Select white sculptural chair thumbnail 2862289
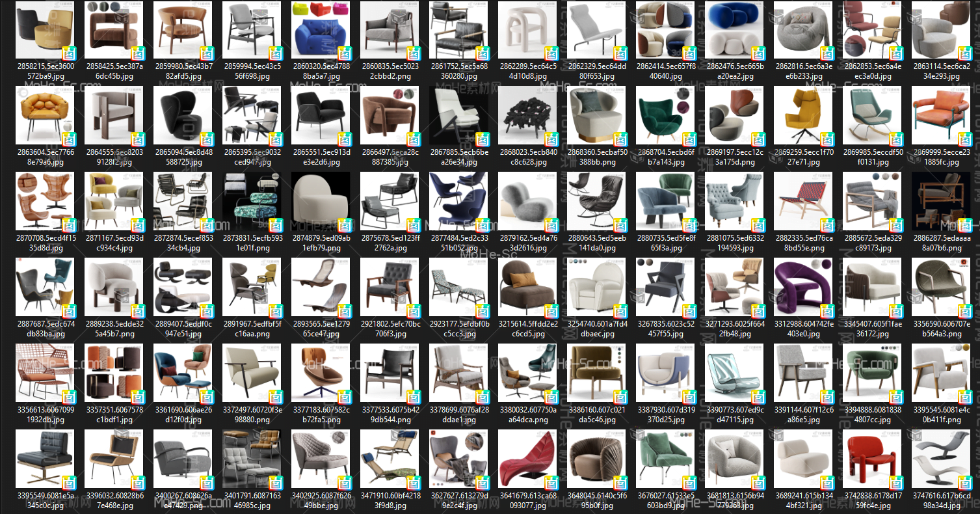 526,31
